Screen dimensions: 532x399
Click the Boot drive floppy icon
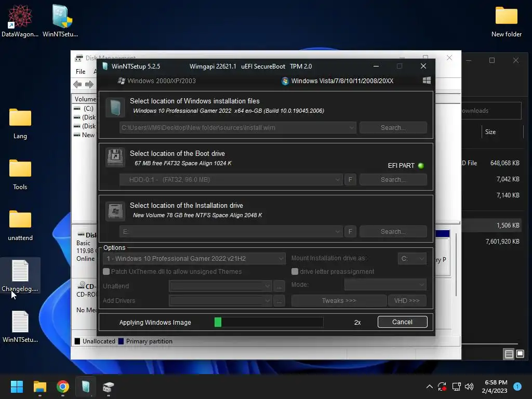(115, 157)
